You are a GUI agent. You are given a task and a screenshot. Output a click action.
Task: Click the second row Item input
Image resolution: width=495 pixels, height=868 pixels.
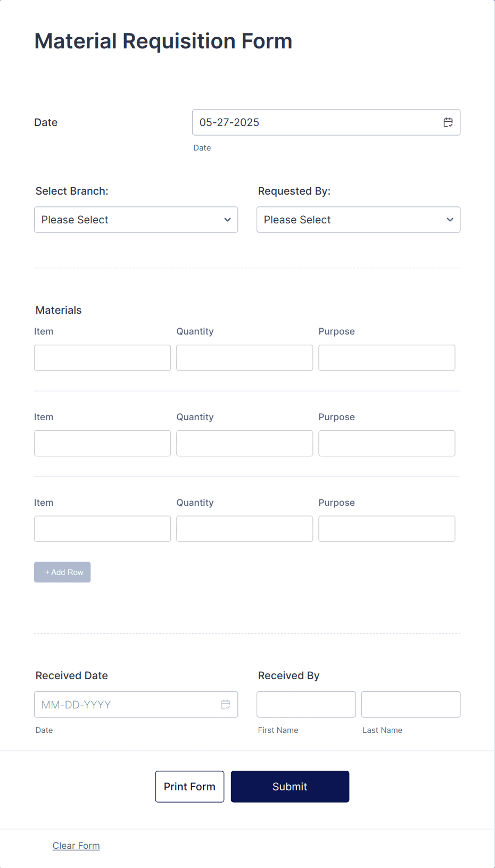click(102, 443)
